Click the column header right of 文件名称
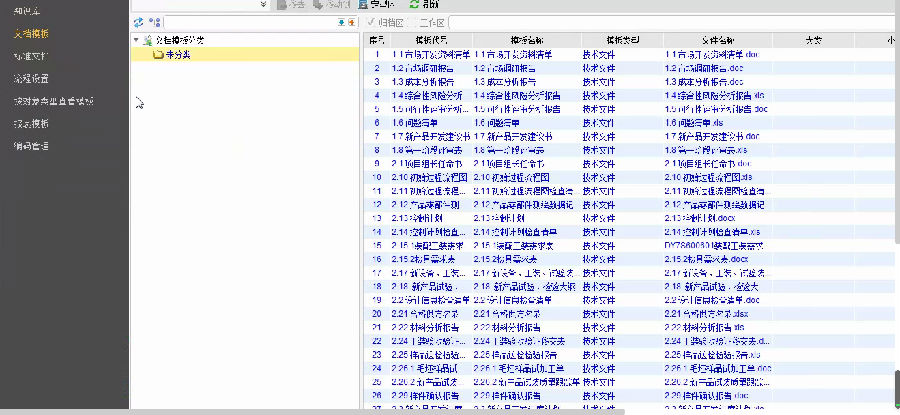 click(x=813, y=40)
